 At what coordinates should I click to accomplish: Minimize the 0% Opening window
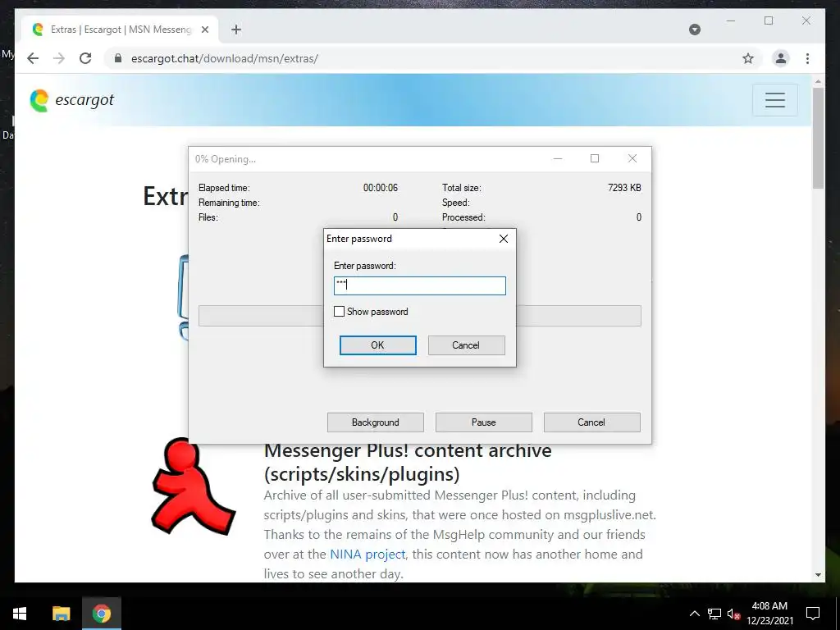click(x=558, y=158)
